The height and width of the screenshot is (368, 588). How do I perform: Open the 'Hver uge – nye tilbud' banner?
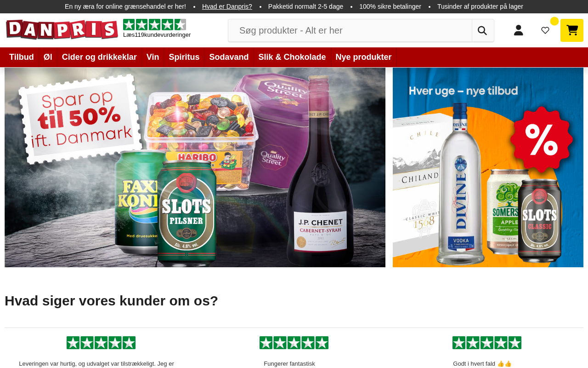488,167
